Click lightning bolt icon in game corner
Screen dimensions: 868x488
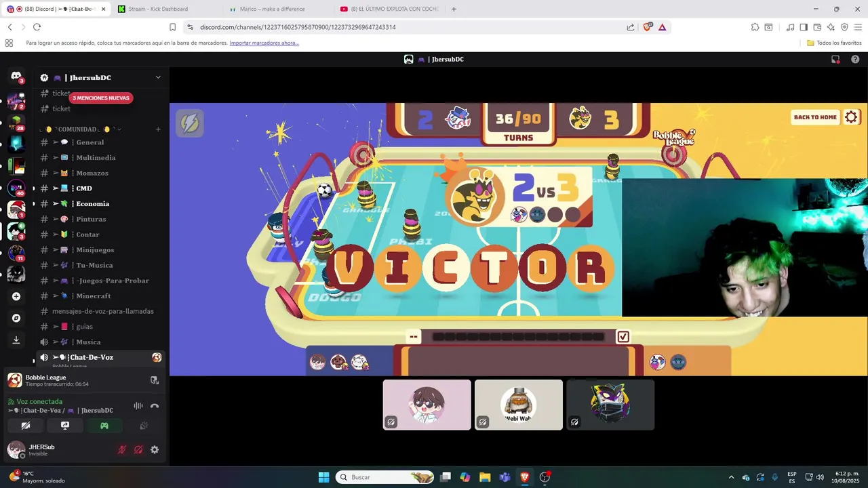coord(190,123)
